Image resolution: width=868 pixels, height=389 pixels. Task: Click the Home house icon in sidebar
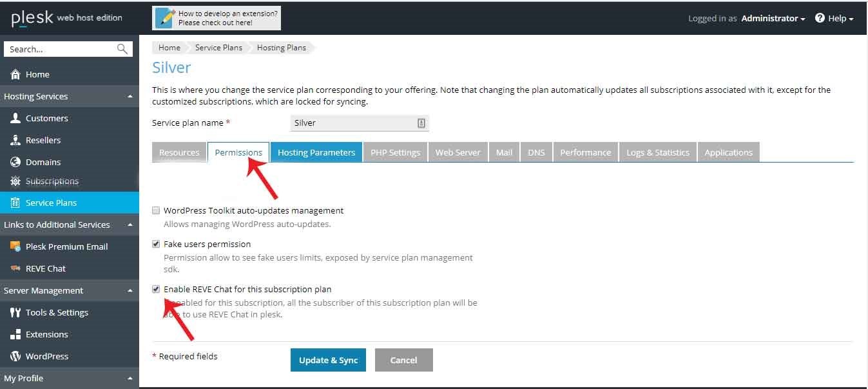[15, 75]
